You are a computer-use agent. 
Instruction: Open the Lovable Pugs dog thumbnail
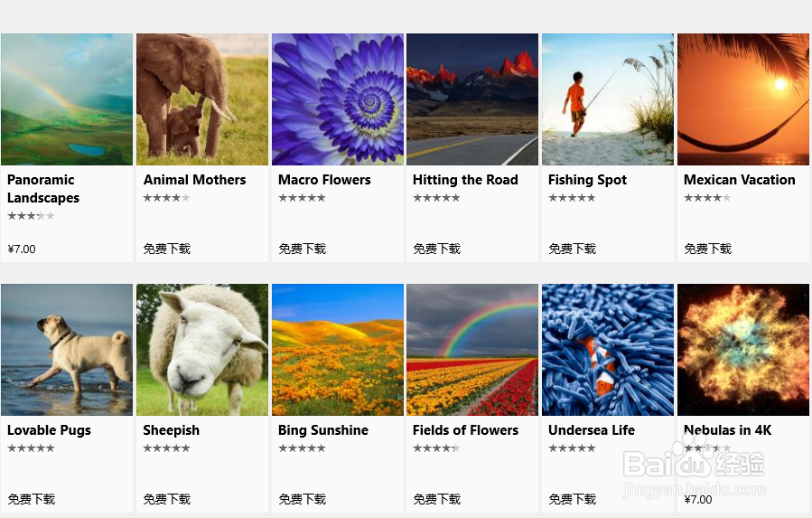pos(67,350)
